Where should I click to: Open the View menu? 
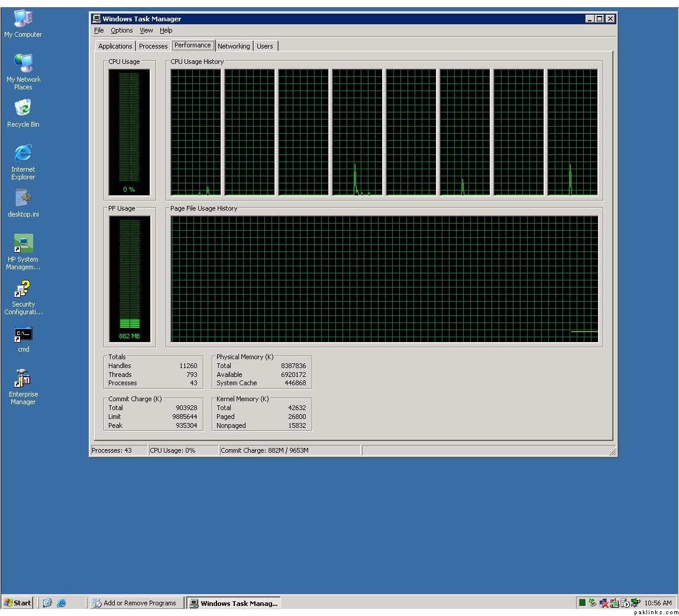(146, 30)
